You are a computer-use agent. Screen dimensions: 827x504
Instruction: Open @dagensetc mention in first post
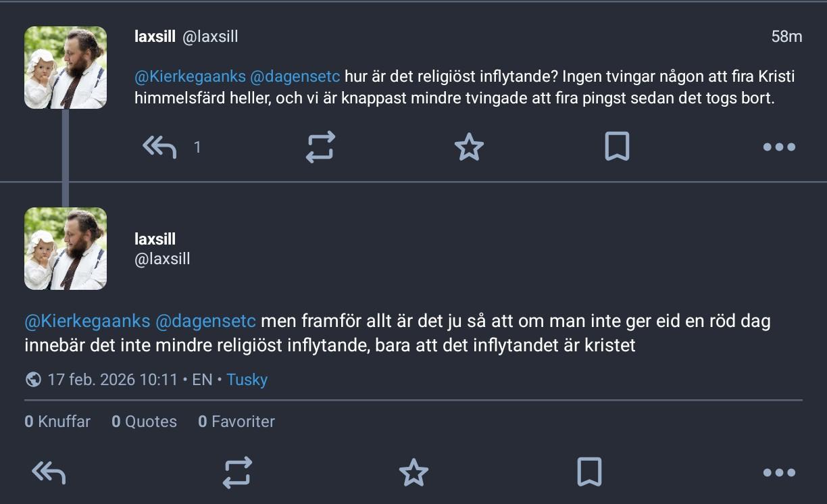point(295,76)
